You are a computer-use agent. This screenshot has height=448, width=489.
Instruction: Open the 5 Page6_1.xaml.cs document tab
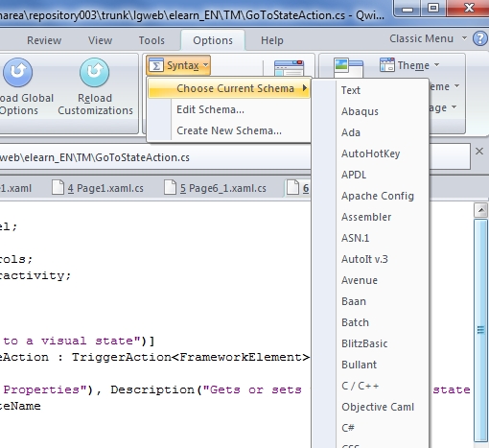[x=215, y=188]
